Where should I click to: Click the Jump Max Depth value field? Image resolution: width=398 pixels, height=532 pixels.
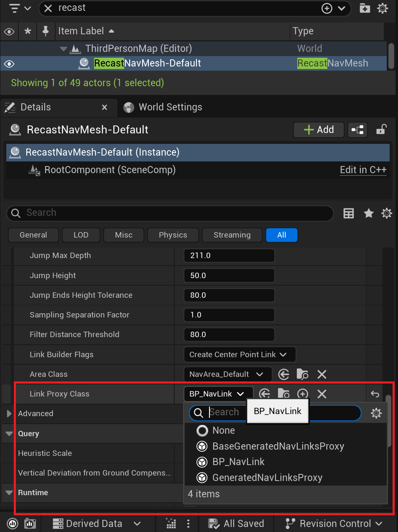(x=229, y=256)
